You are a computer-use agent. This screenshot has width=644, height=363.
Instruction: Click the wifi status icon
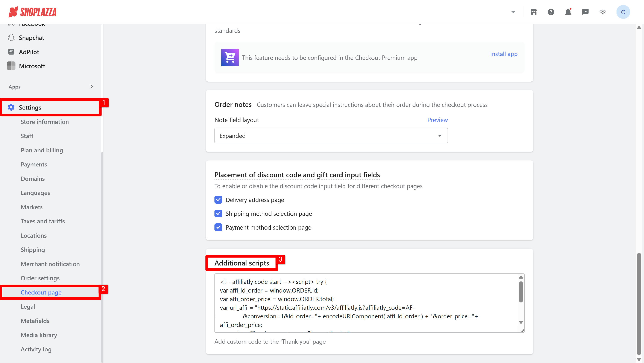pos(603,12)
